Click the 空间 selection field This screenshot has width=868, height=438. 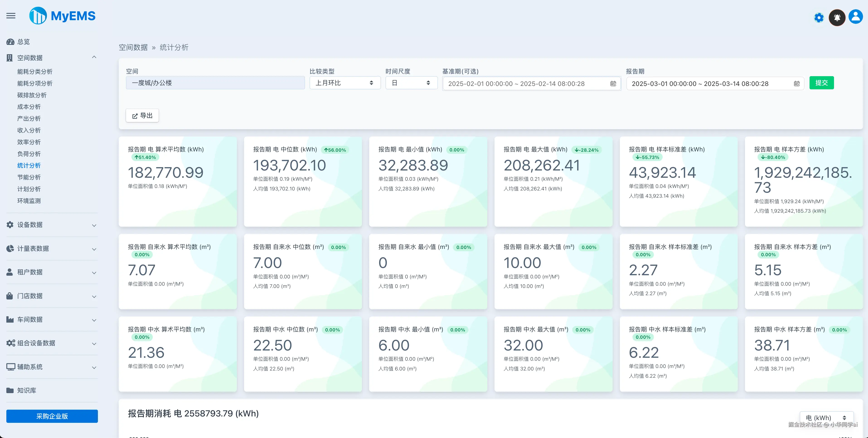[x=215, y=83]
